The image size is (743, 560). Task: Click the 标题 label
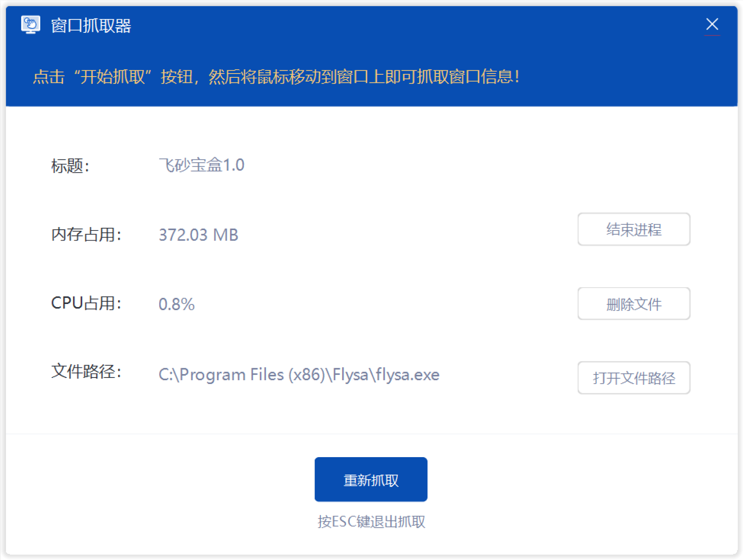click(x=70, y=166)
